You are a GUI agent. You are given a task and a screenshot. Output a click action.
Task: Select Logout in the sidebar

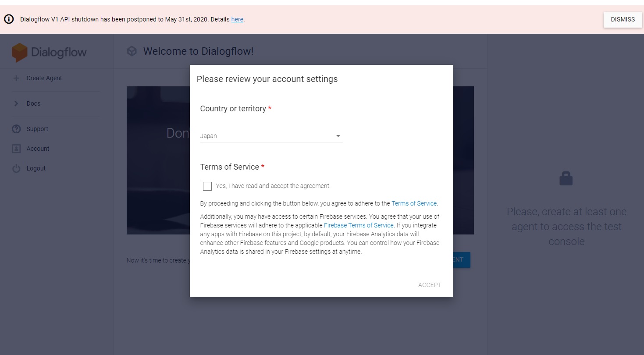(x=36, y=168)
